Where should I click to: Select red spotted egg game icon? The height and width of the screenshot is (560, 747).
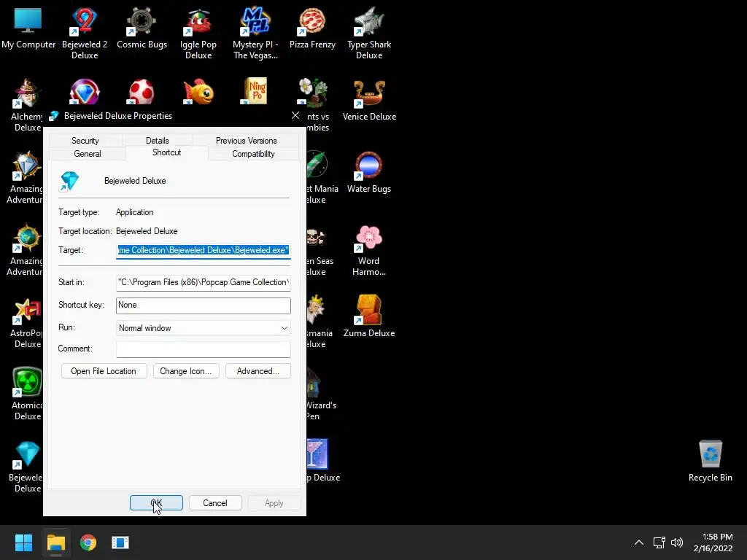tap(142, 91)
